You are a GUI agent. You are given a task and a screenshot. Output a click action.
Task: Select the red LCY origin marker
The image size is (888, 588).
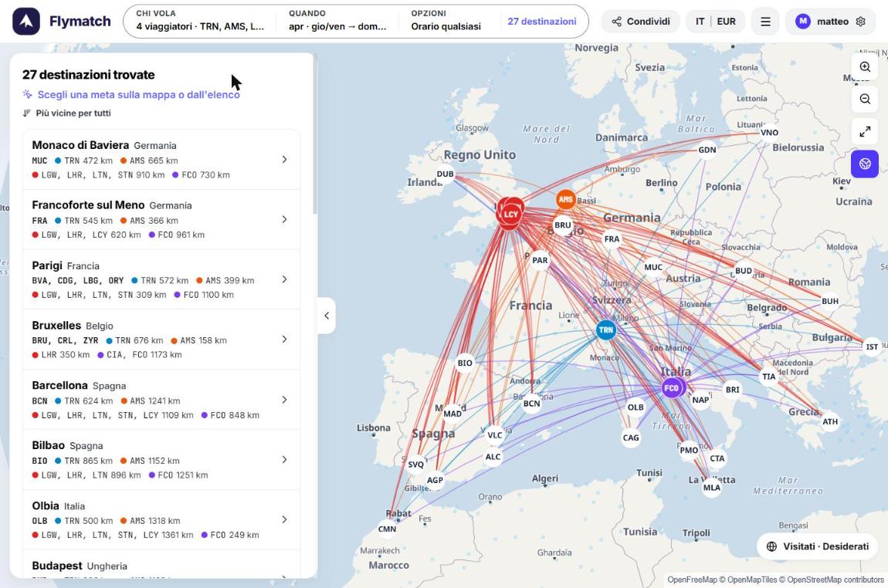510,213
